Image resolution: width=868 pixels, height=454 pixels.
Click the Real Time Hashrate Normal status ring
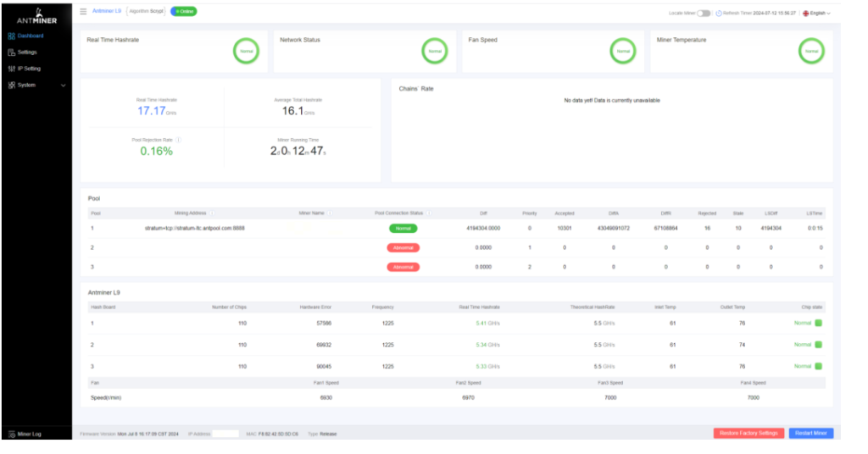pos(247,51)
